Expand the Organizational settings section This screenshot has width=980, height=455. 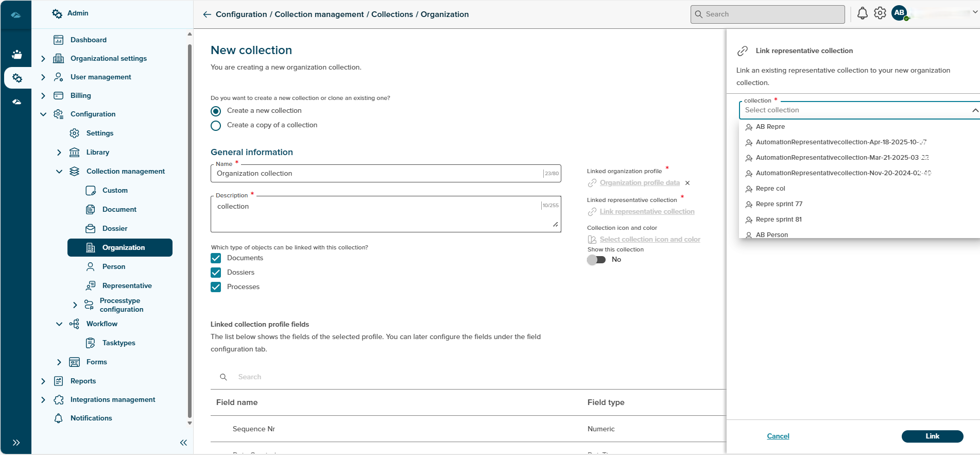tap(43, 59)
